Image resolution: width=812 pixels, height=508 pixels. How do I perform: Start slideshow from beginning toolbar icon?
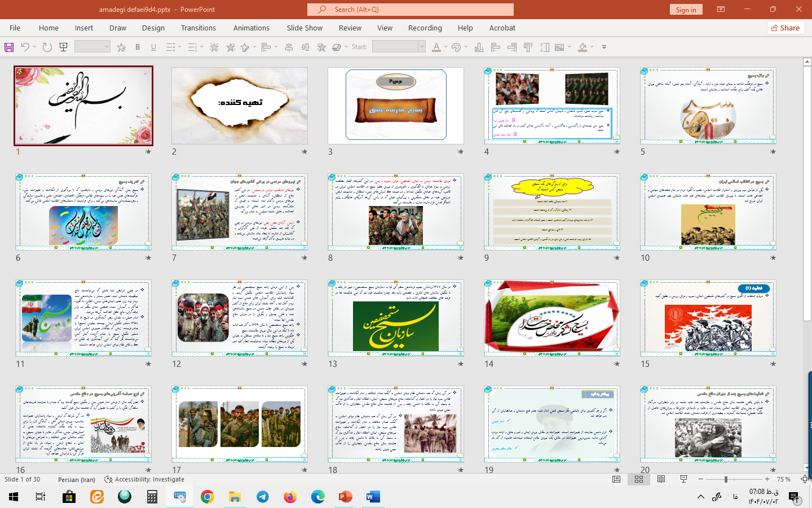63,47
